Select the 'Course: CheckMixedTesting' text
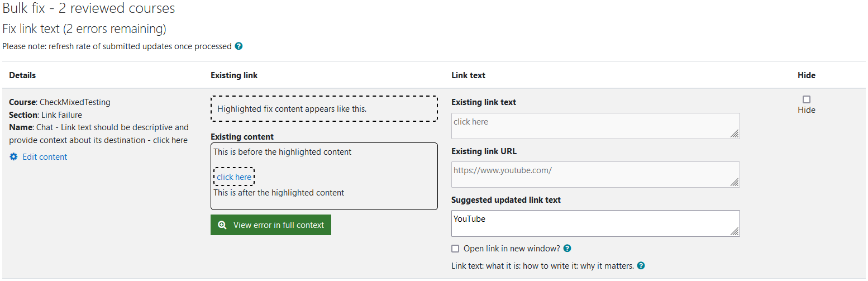Screen dimensions: 868x281 click(60, 102)
